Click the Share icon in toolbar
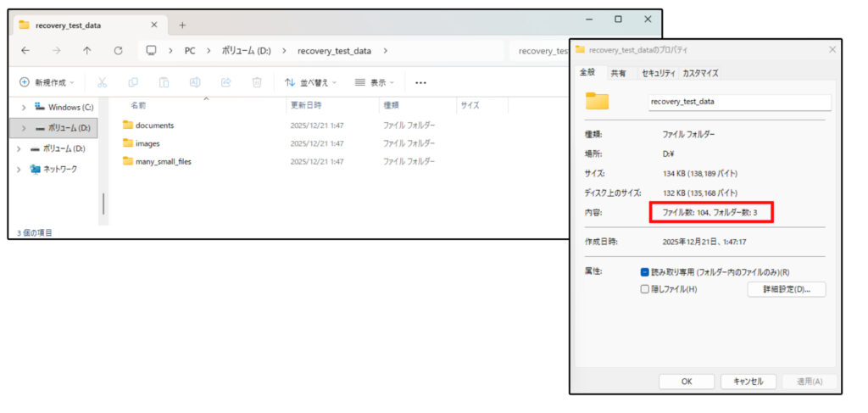 tap(225, 82)
